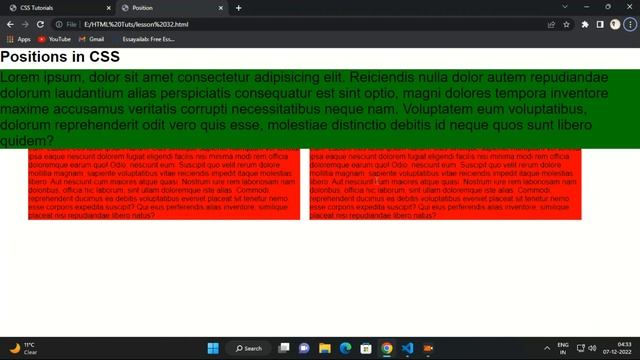Click the right red text box
The image size is (640, 360).
(x=445, y=184)
